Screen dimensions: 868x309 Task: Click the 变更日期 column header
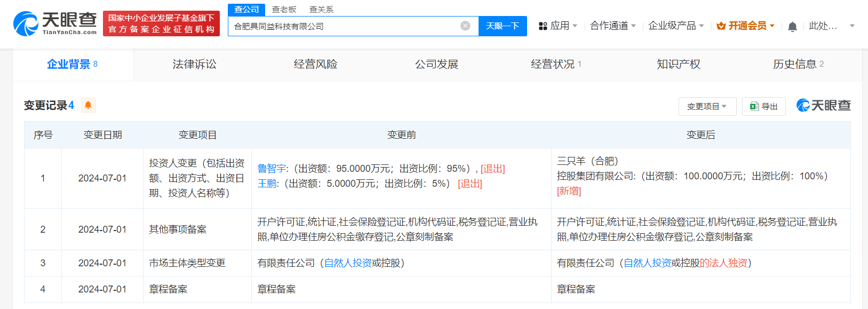(x=102, y=135)
